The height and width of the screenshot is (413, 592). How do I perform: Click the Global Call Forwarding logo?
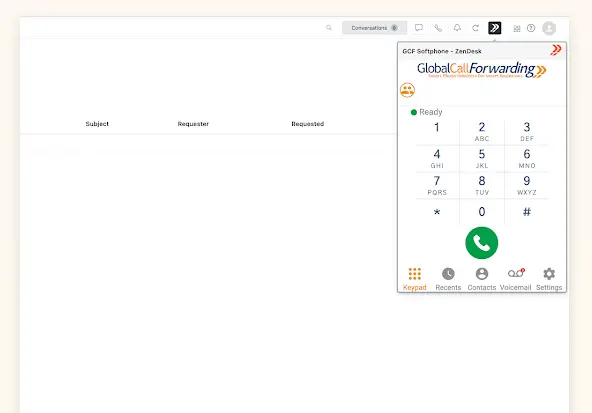[482, 70]
